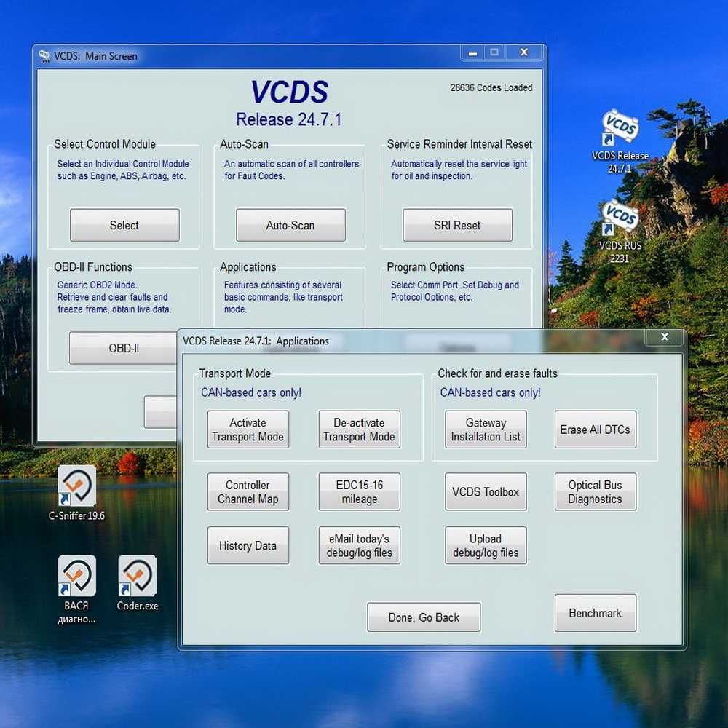Open Controller Channel Map
The width and height of the screenshot is (728, 728).
(x=248, y=491)
